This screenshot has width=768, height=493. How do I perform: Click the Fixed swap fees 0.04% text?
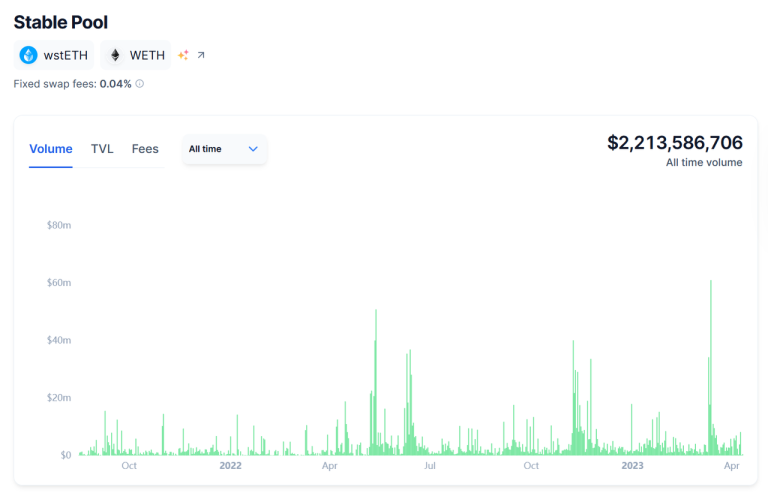point(72,84)
